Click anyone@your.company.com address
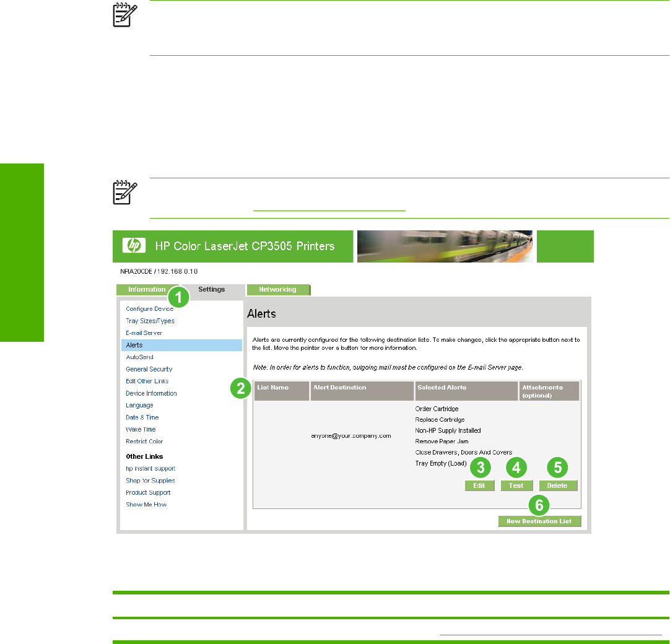The image size is (670, 644). [351, 436]
